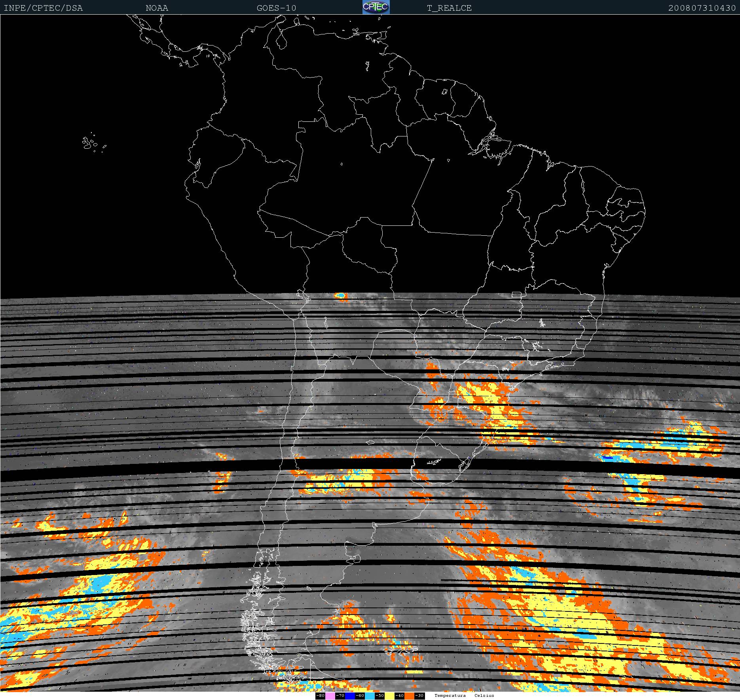Click the Distrito Federal rectangle in Brazil

click(x=516, y=295)
